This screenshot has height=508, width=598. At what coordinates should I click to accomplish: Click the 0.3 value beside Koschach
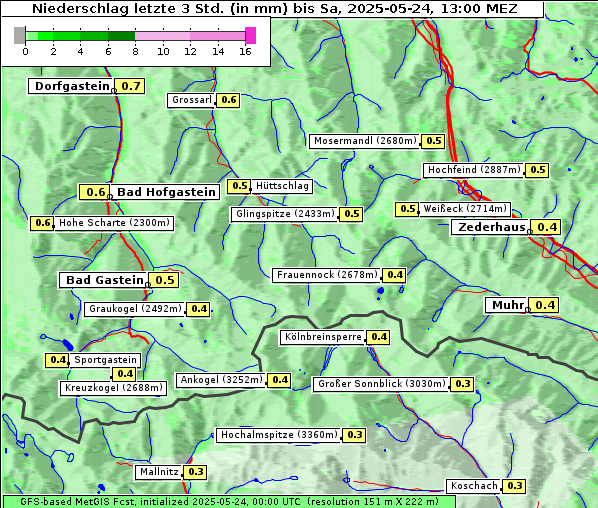514,486
